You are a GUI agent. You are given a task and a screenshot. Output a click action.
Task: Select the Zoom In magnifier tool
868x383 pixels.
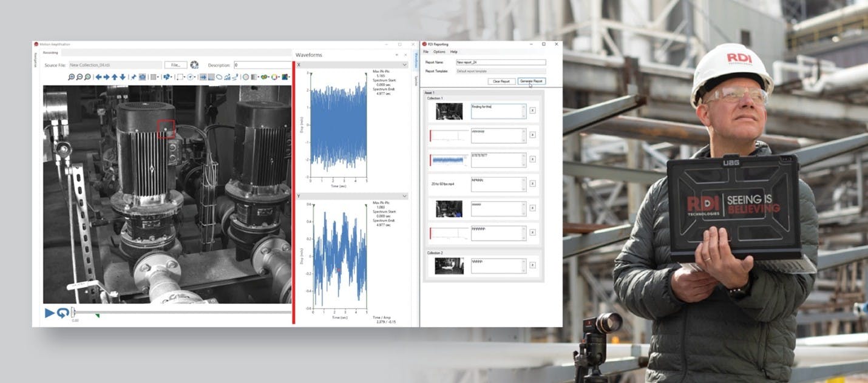[x=72, y=78]
